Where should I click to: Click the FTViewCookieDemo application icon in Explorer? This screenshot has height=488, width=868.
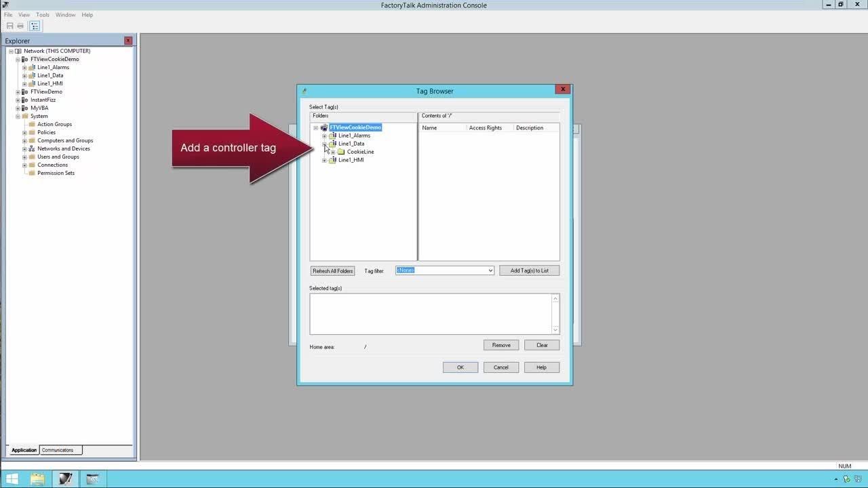25,59
